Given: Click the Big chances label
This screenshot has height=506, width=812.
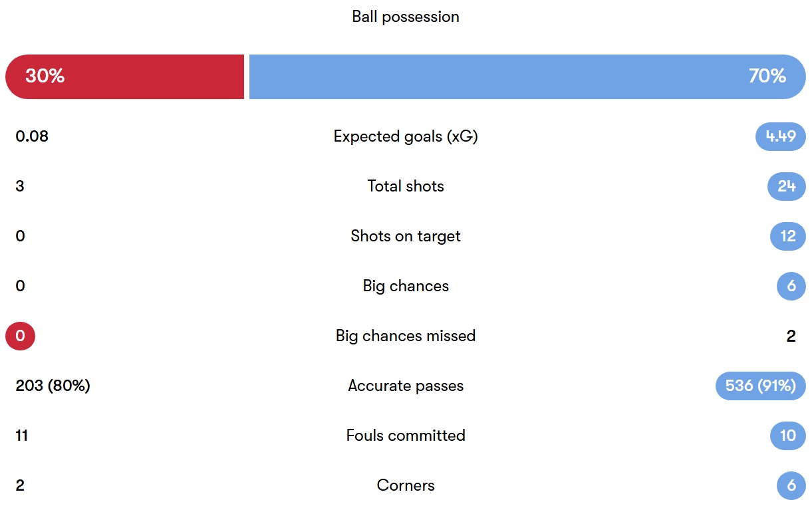Looking at the screenshot, I should tap(406, 286).
